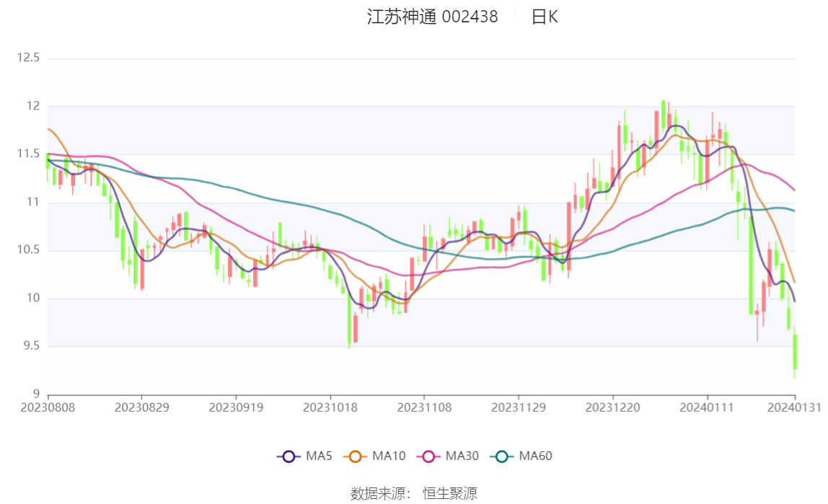Select the 20240131 date on the x-axis
The image size is (828, 504).
point(795,407)
